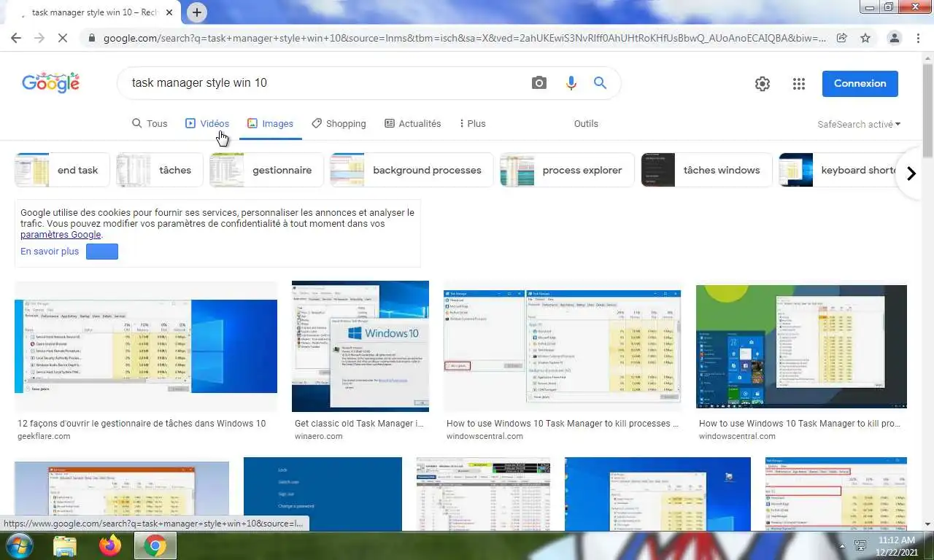Open SafeSearch activé dropdown
This screenshot has width=934, height=560.
(x=859, y=125)
